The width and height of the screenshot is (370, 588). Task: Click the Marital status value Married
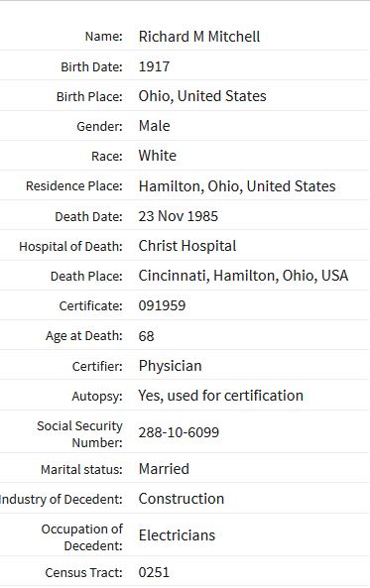164,469
